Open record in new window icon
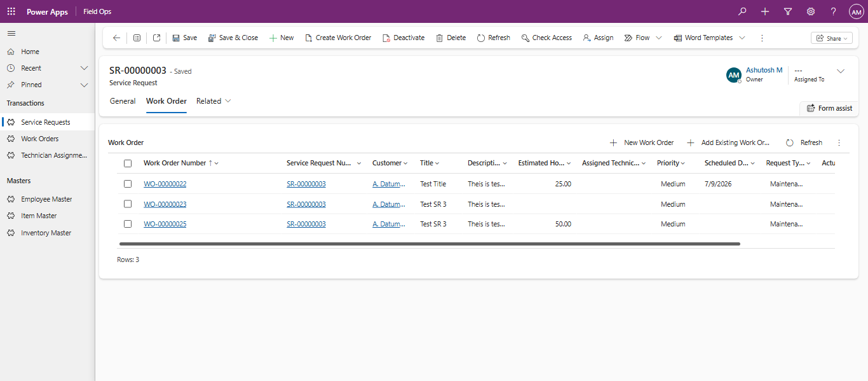The height and width of the screenshot is (381, 868). (156, 38)
